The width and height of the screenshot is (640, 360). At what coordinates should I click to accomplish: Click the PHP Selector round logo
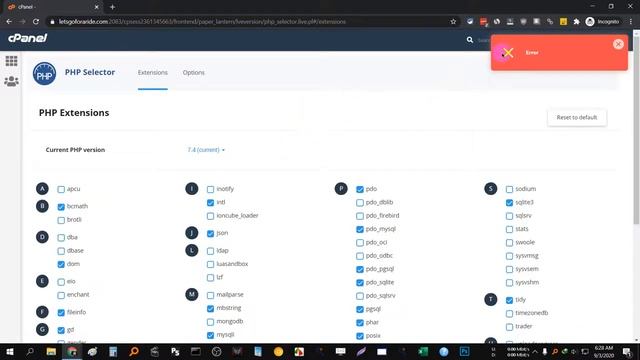[44, 74]
